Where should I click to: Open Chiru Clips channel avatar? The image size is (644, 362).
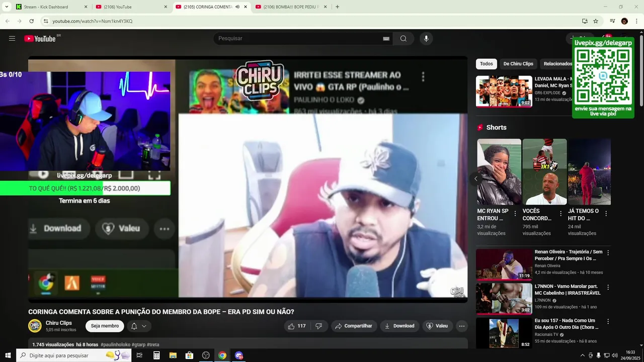[35, 326]
